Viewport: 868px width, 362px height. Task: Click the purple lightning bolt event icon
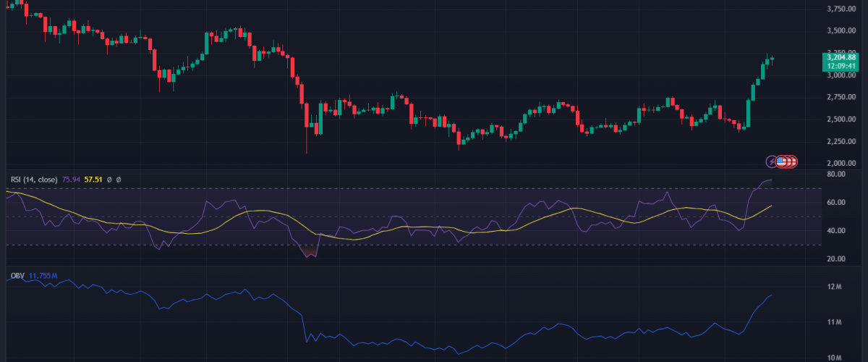coord(771,161)
